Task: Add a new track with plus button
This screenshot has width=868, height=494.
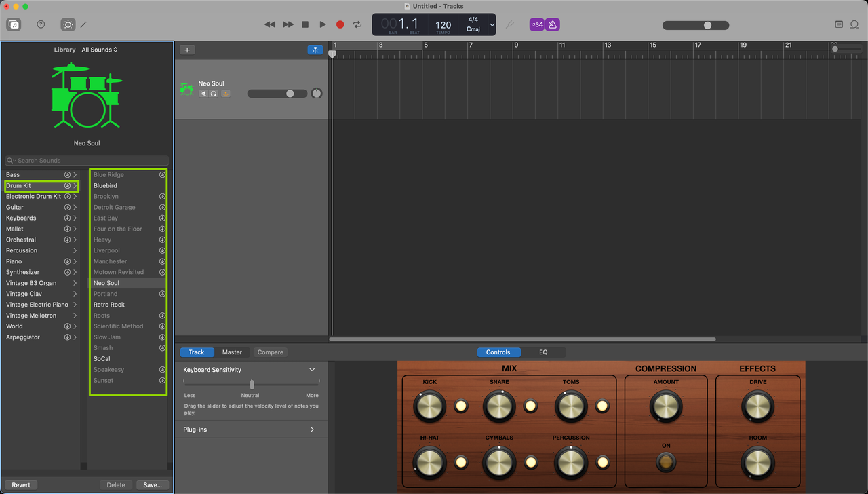Action: (x=187, y=50)
